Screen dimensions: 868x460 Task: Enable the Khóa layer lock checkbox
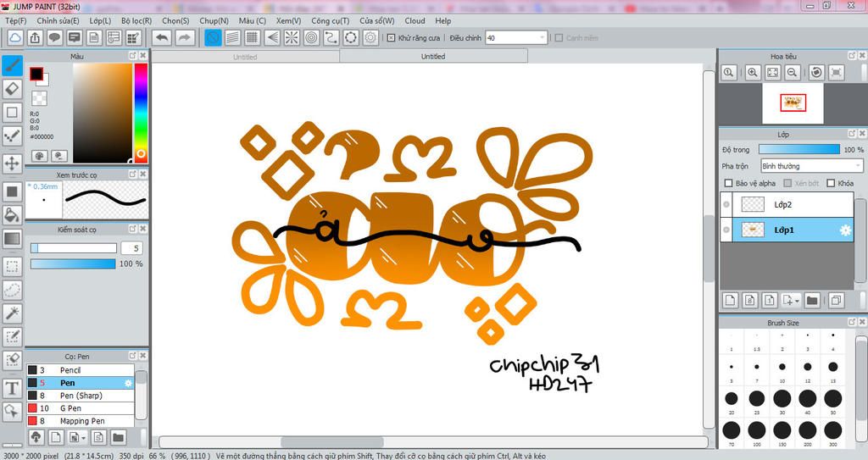coord(831,183)
